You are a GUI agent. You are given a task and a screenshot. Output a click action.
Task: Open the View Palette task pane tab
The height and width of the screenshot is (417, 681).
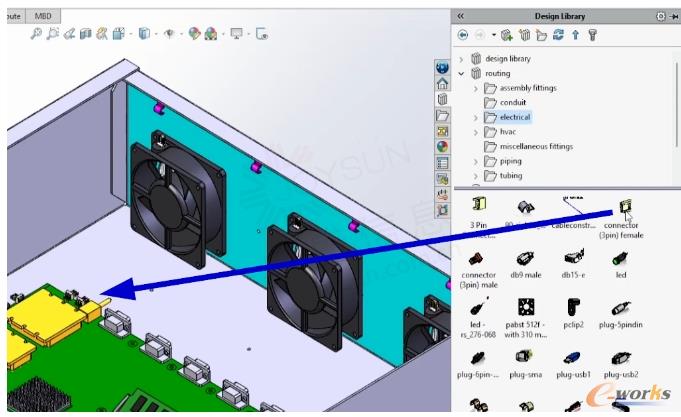click(x=442, y=131)
